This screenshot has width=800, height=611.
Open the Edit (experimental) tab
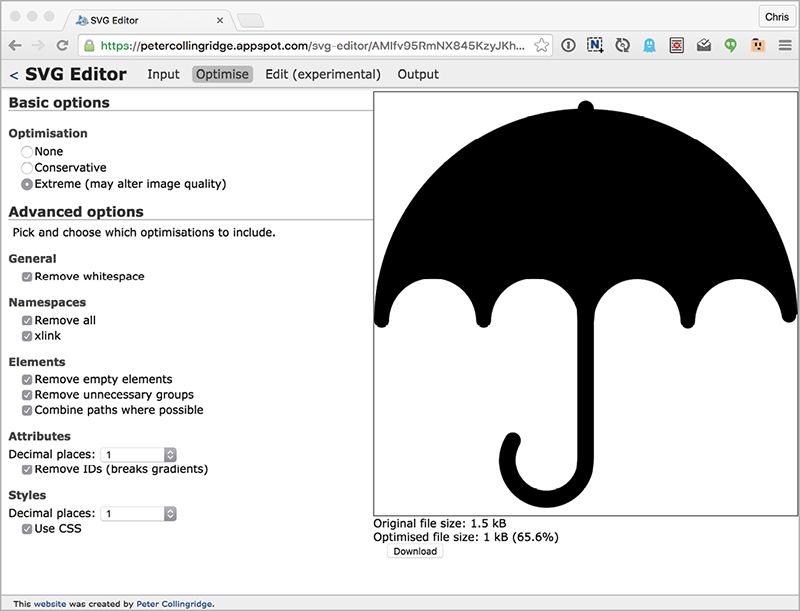pyautogui.click(x=322, y=74)
